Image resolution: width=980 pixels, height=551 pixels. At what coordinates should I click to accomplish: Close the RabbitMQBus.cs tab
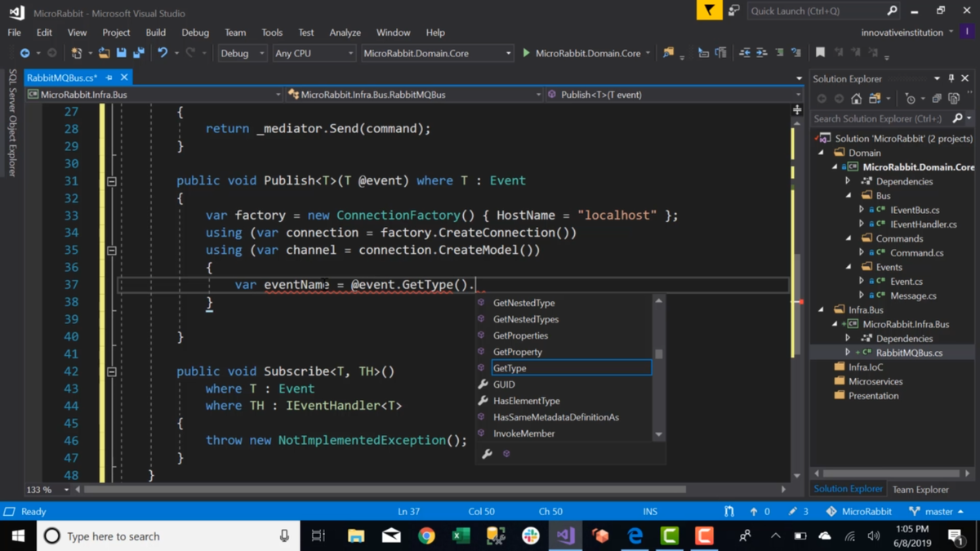(124, 78)
